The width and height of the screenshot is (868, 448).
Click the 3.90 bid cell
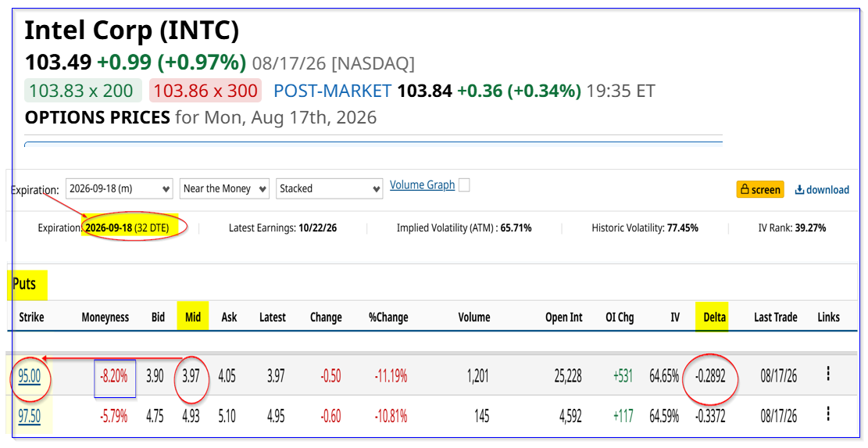pos(155,377)
